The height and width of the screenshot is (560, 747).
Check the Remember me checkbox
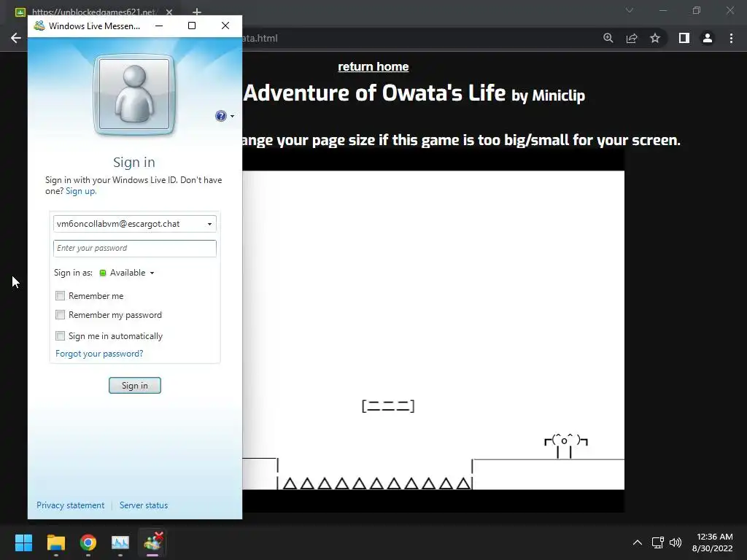[60, 296]
